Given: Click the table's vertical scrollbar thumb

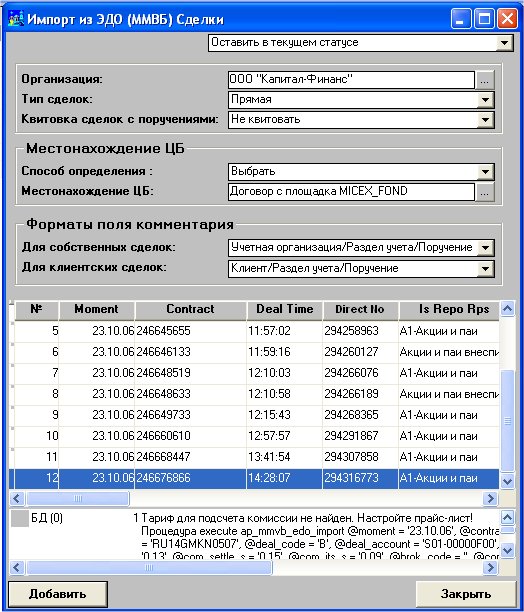Looking at the screenshot, I should click(x=507, y=421).
